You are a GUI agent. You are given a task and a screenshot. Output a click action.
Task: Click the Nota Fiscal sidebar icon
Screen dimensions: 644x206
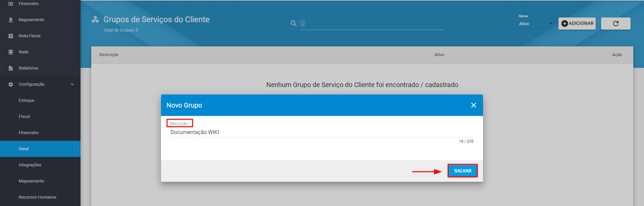tap(11, 36)
